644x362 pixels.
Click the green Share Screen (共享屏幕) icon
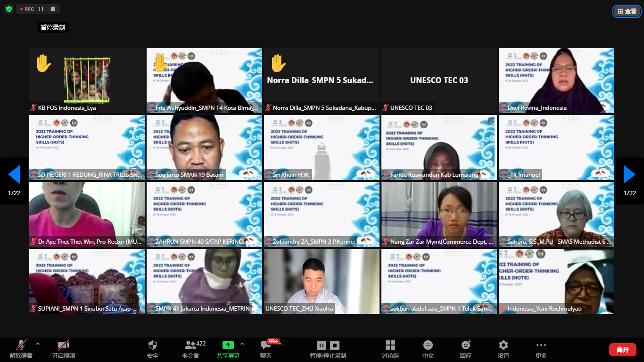[x=228, y=345]
